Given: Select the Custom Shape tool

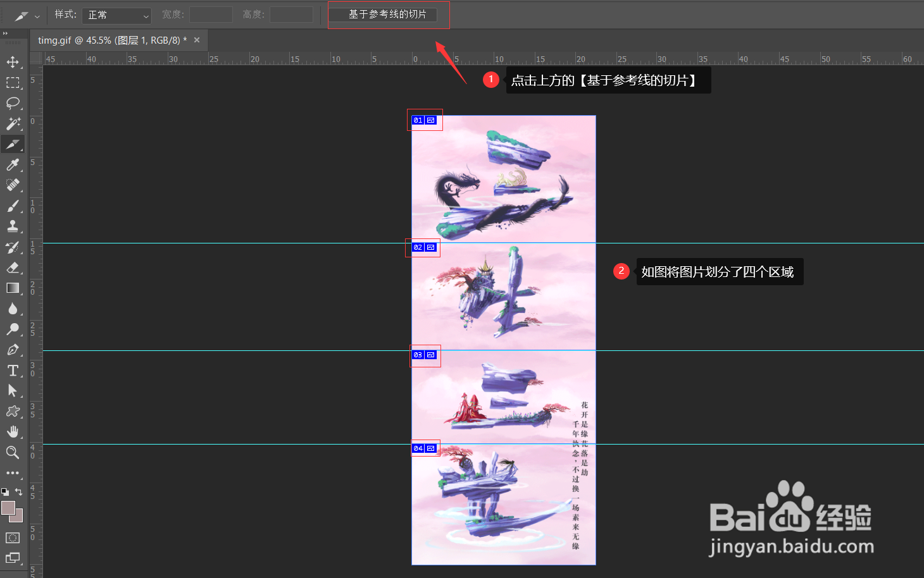Looking at the screenshot, I should [x=13, y=411].
